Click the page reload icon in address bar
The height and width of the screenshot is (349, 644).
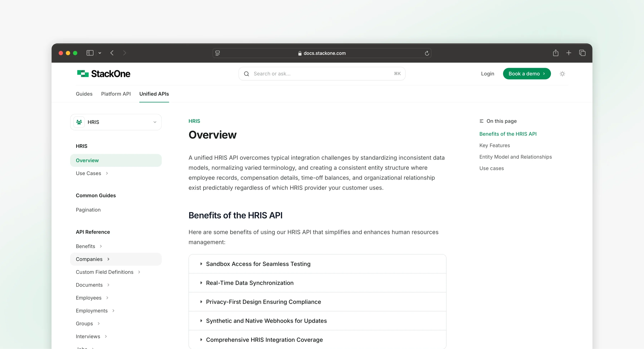tap(427, 53)
